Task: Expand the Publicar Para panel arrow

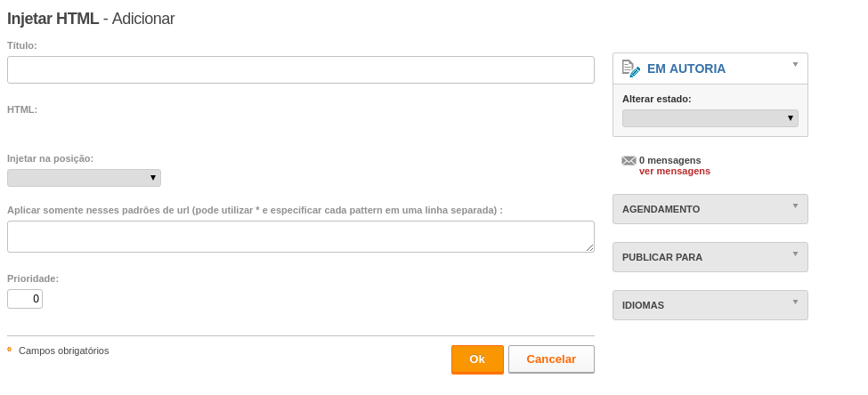Action: tap(796, 254)
